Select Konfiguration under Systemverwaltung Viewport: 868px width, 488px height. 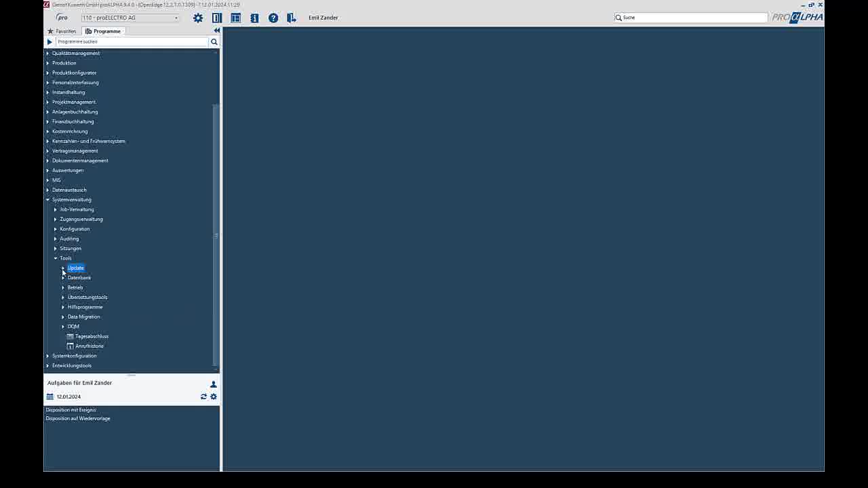click(x=75, y=229)
